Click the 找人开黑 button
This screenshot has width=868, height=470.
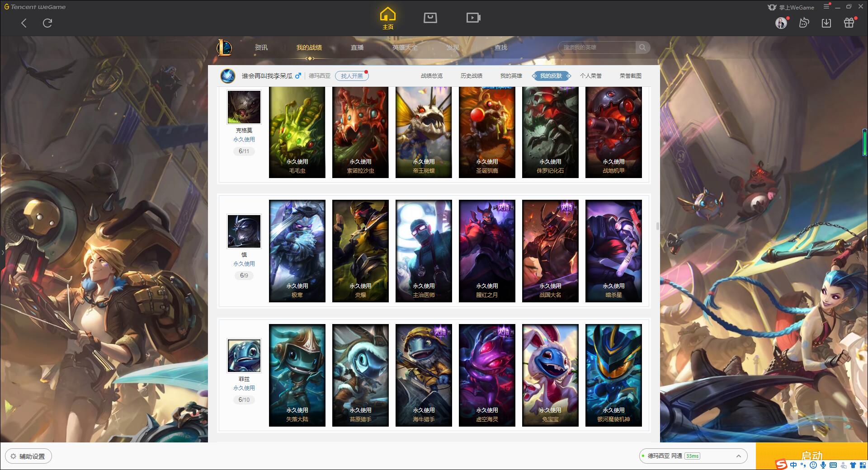[x=352, y=76]
